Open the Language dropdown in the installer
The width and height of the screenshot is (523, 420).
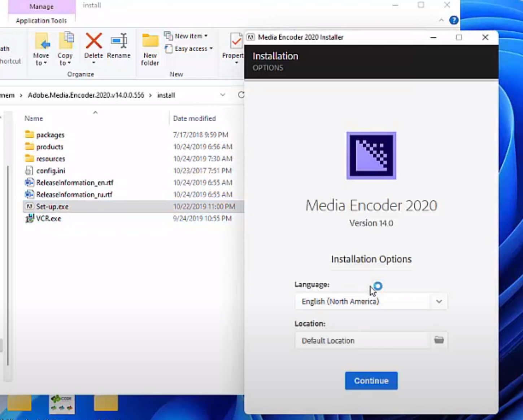point(371,301)
